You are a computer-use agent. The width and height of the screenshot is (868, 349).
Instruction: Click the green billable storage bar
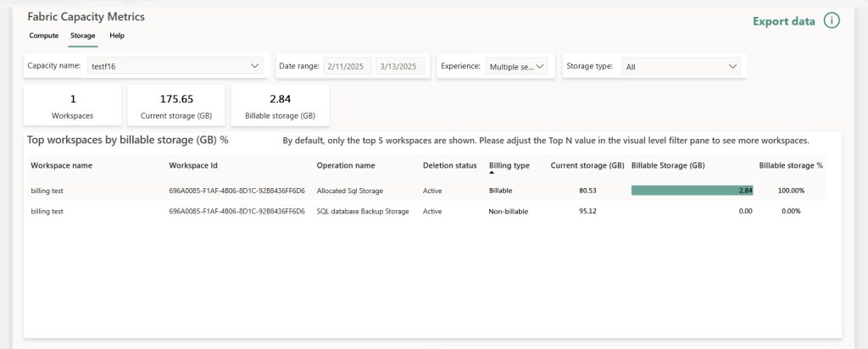pyautogui.click(x=692, y=191)
